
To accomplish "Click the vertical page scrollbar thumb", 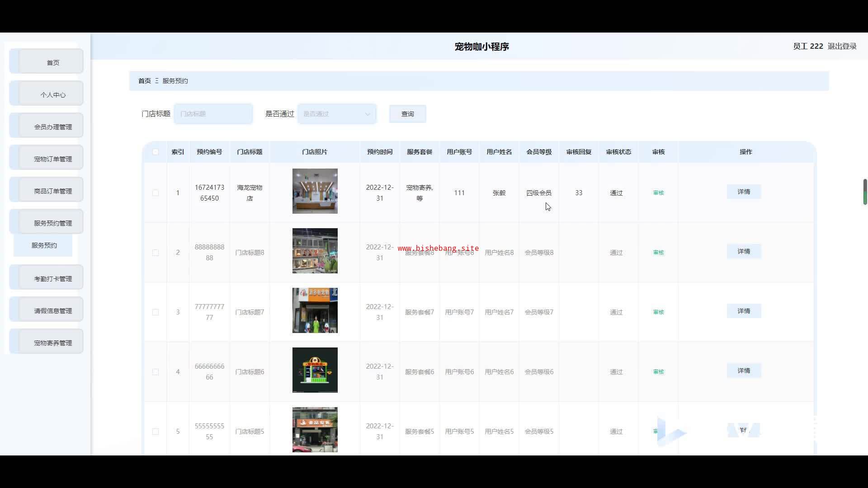I will [x=865, y=192].
